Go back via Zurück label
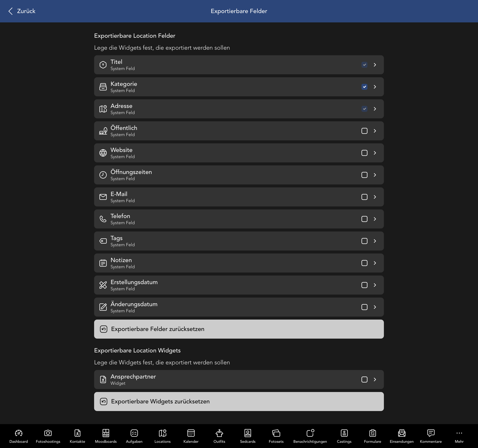 [26, 11]
